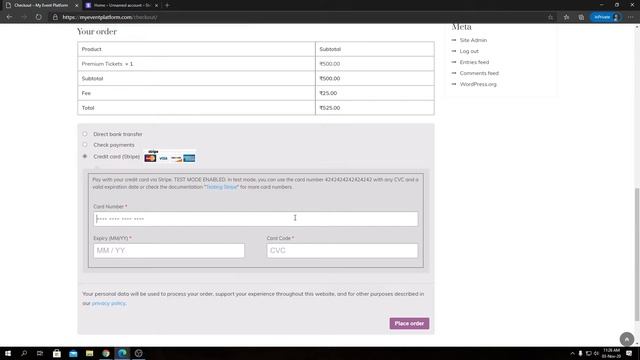Click the Card Number input field

[x=256, y=219]
